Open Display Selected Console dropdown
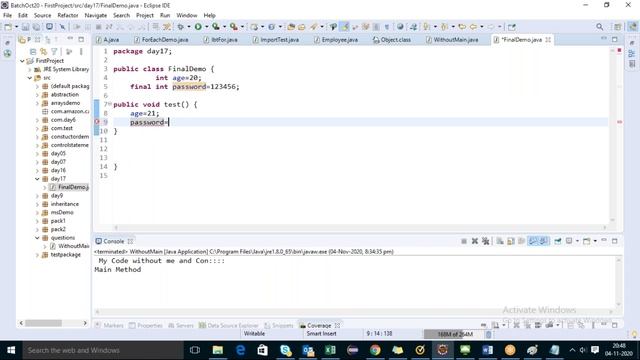Image resolution: width=640 pixels, height=360 pixels. (x=577, y=241)
